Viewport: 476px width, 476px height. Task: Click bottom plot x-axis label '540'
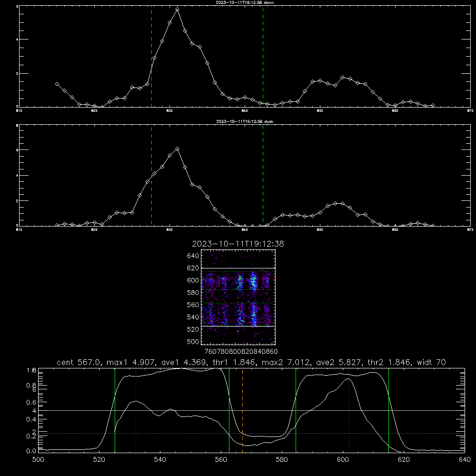[x=160, y=460]
